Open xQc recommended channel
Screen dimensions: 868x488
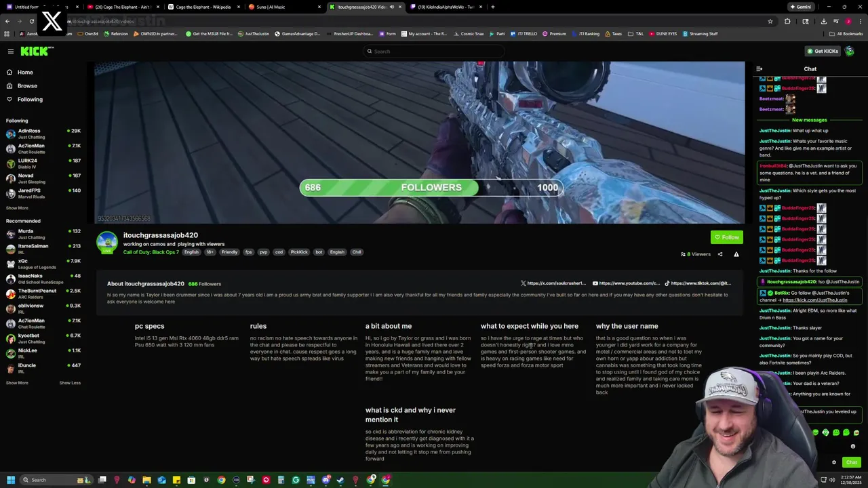(x=43, y=264)
